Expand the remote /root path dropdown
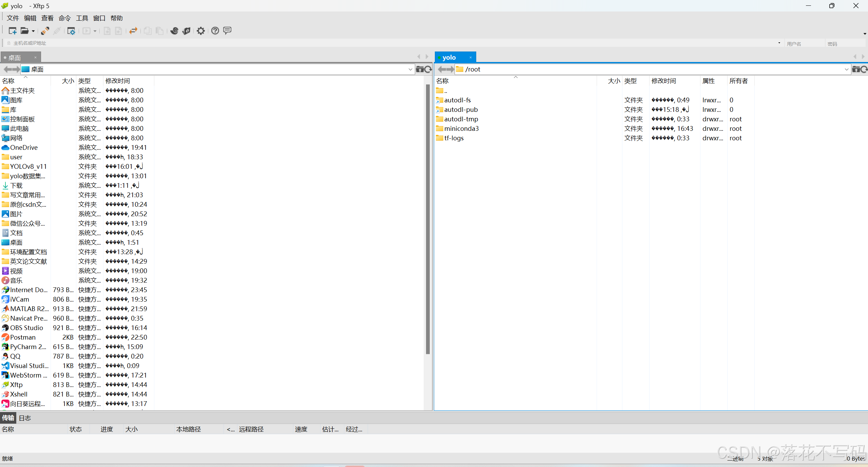 [x=847, y=69]
